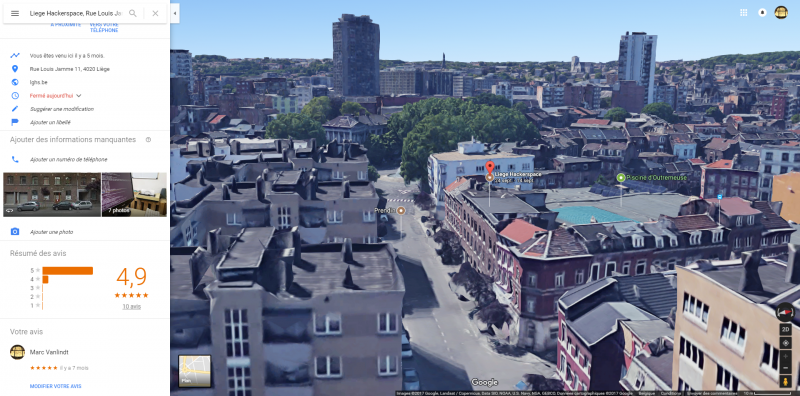Click À PROXIMITÉ button
This screenshot has height=396, width=800.
pyautogui.click(x=65, y=24)
